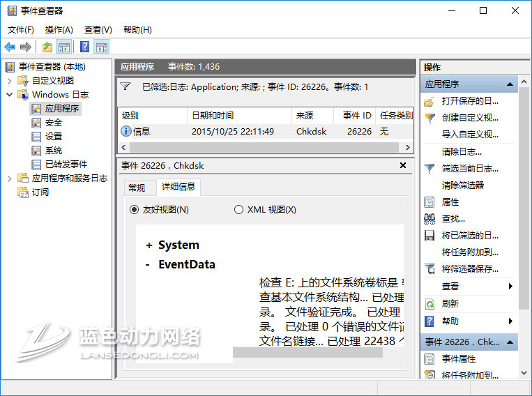The height and width of the screenshot is (396, 532).
Task: Click the 打开保存的日志 folder icon
Action: (430, 101)
